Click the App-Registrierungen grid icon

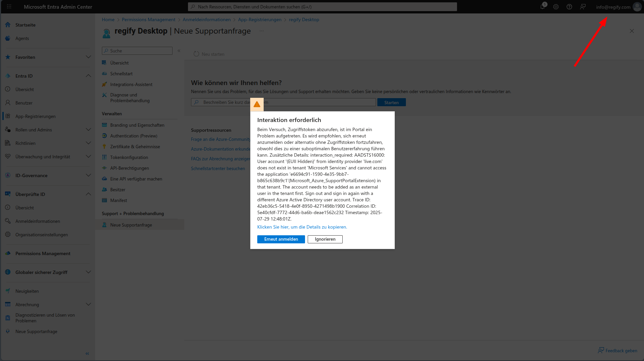[8, 116]
